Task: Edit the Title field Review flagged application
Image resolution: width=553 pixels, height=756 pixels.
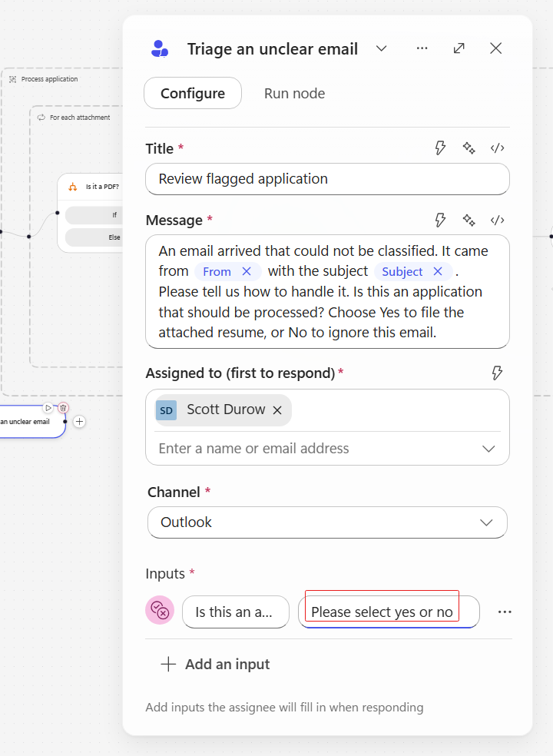Action: pyautogui.click(x=327, y=179)
